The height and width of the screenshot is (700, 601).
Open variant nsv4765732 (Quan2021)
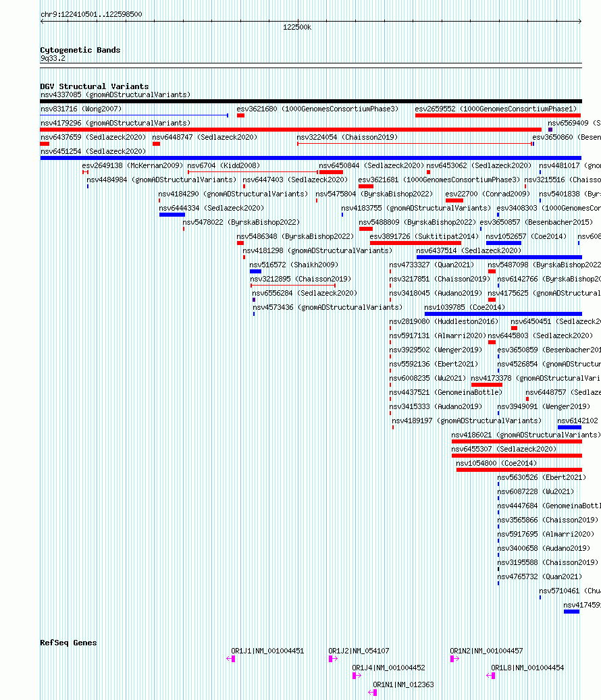point(540,576)
